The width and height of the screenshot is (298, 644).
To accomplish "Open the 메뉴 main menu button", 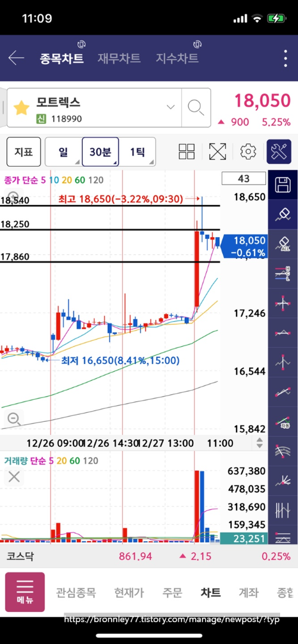I will point(25,592).
